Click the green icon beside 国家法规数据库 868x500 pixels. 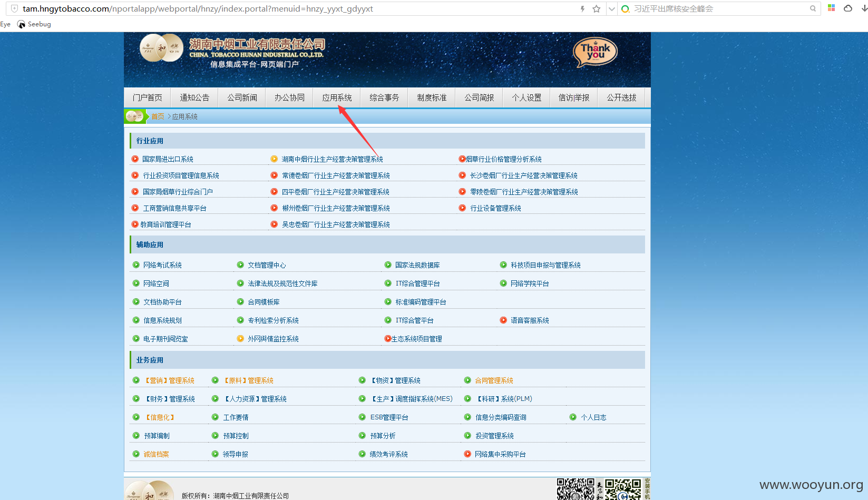[x=388, y=264]
